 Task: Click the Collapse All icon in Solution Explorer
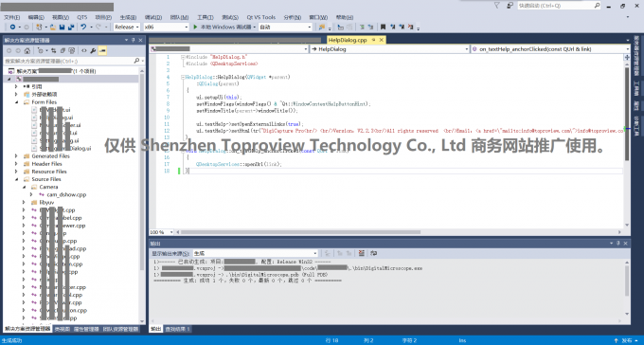point(63,50)
